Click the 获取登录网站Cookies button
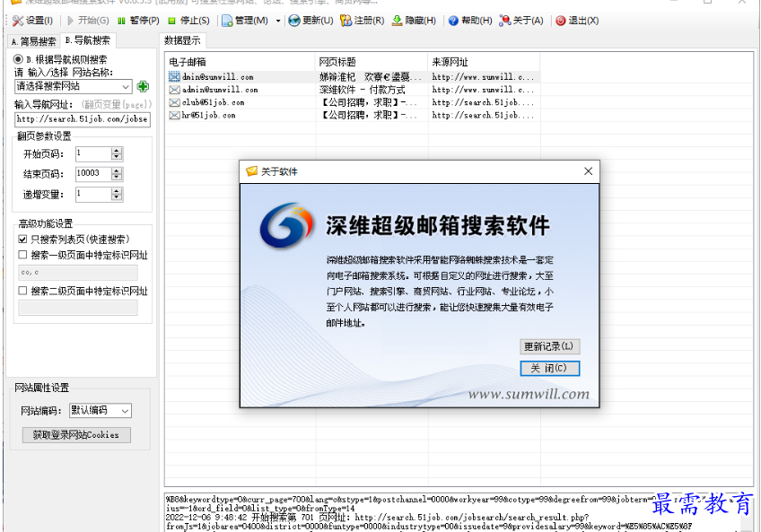Viewport: 761px width, 532px height. pyautogui.click(x=76, y=435)
